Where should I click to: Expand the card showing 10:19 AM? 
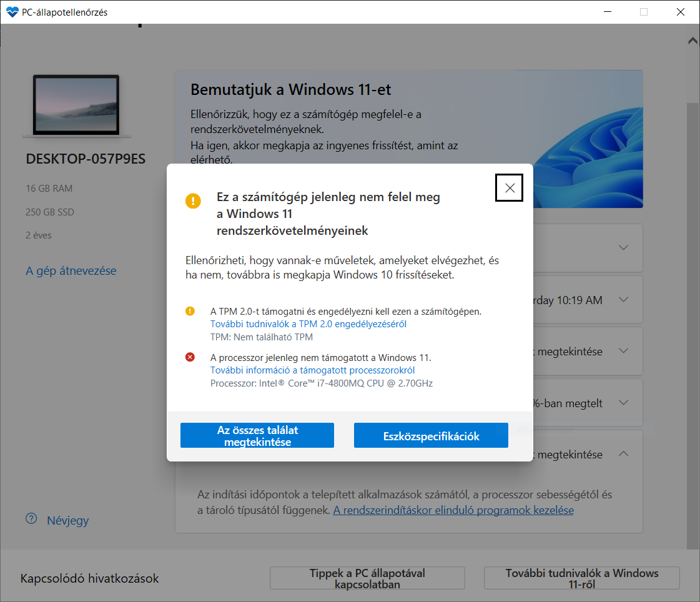pyautogui.click(x=623, y=300)
